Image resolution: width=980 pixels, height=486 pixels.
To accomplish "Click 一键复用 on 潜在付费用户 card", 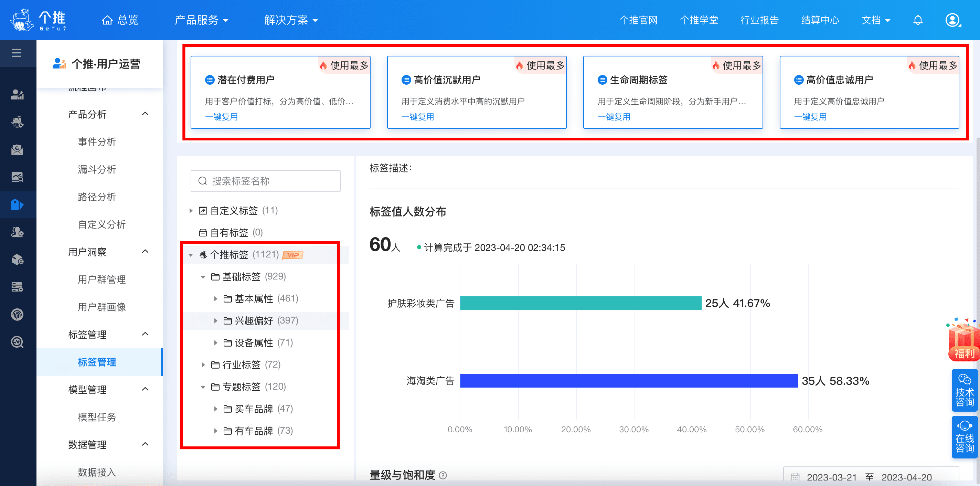I will tap(221, 117).
